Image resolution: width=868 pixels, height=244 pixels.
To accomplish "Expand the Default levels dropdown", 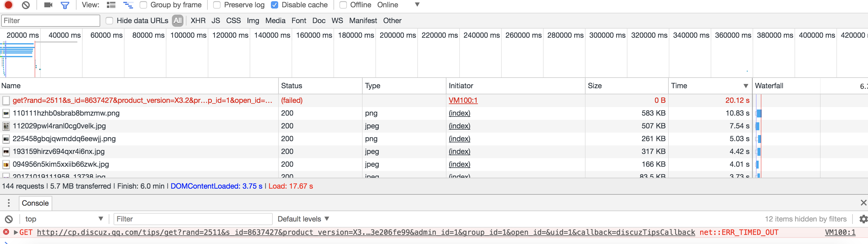I will pyautogui.click(x=303, y=219).
